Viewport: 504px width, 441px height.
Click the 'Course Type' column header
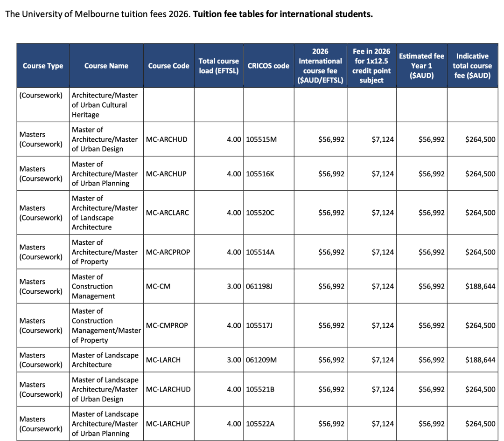pyautogui.click(x=43, y=66)
